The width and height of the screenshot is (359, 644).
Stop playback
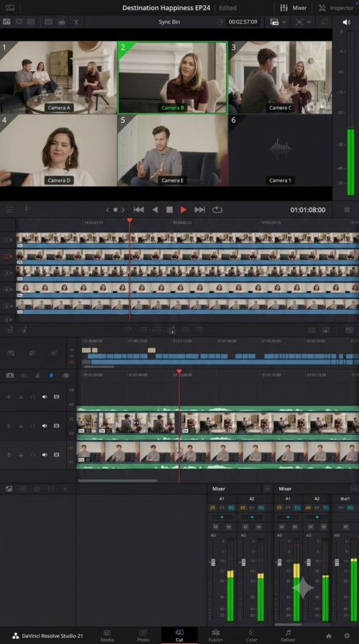coord(169,210)
